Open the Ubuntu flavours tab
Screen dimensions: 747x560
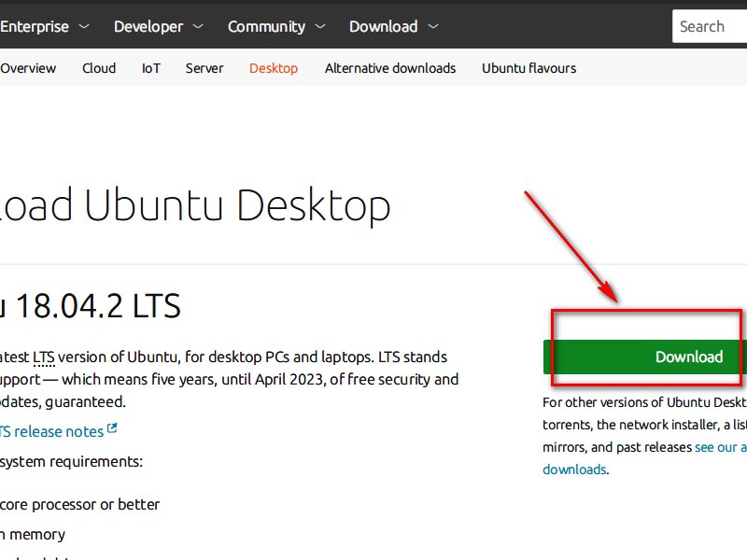tap(529, 68)
